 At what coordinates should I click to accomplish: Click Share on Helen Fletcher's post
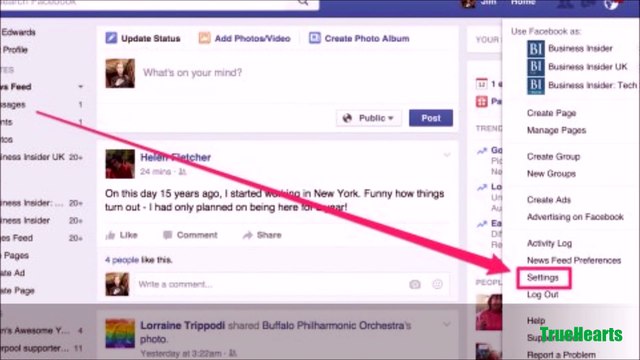coord(269,235)
